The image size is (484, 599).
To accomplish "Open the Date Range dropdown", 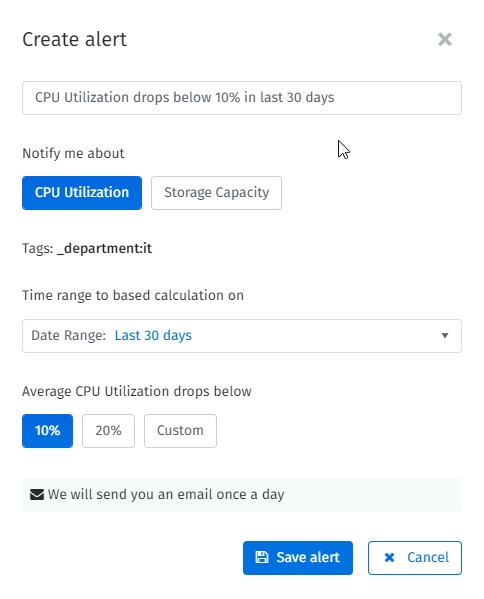I will tap(242, 336).
